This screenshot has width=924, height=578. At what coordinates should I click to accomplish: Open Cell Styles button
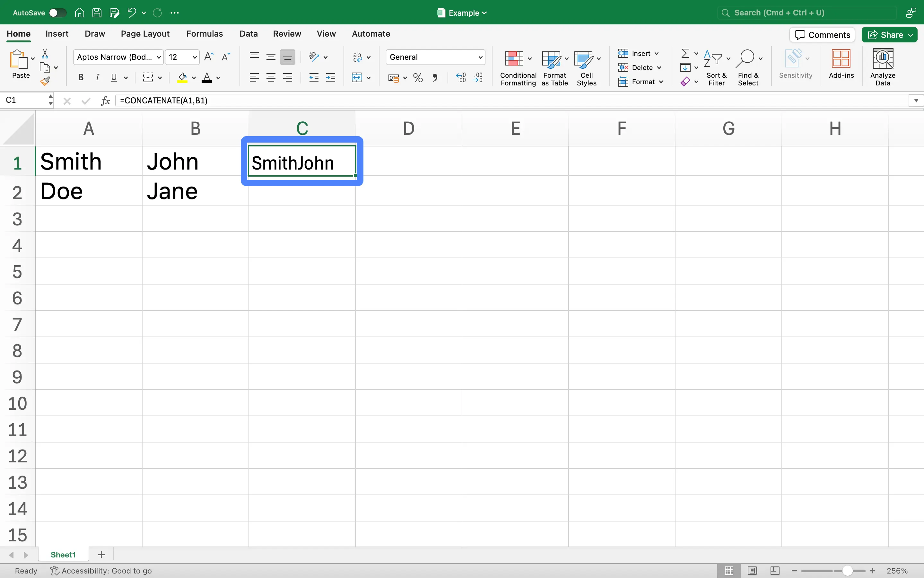[x=587, y=68]
